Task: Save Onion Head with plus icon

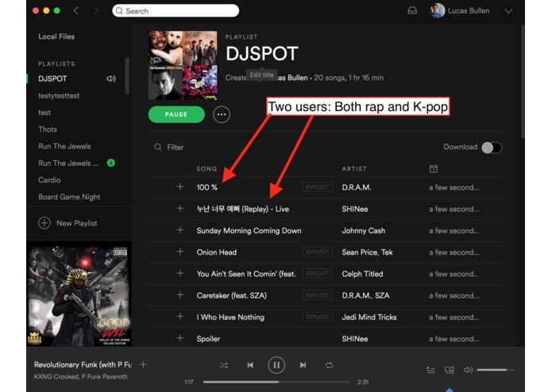Action: (x=179, y=252)
